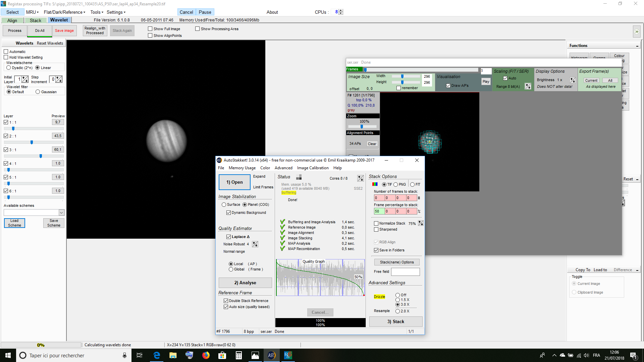Click the Brightness multiplier arrows icon

coord(573,80)
